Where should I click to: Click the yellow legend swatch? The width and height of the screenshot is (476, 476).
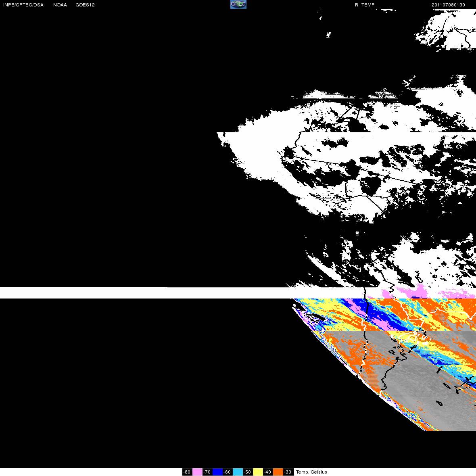[x=258, y=472]
